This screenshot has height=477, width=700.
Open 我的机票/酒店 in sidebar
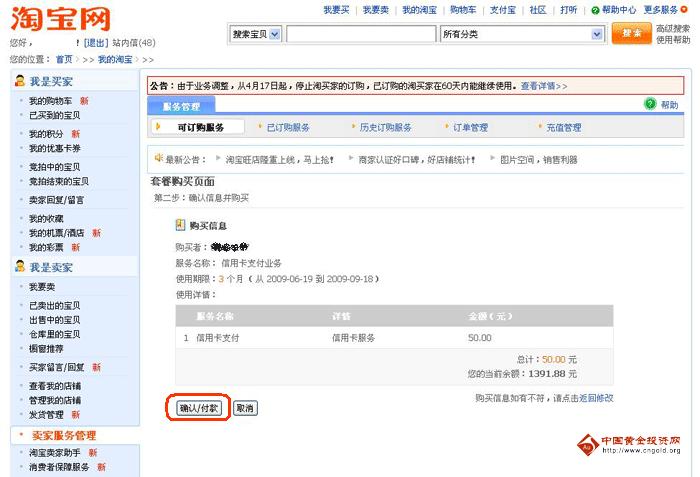(56, 233)
